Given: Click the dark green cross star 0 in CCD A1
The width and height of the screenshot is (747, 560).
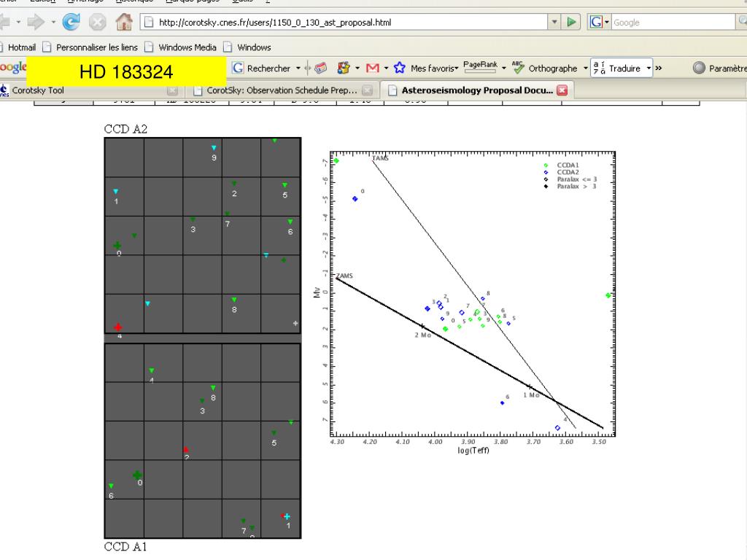Looking at the screenshot, I should (x=137, y=475).
